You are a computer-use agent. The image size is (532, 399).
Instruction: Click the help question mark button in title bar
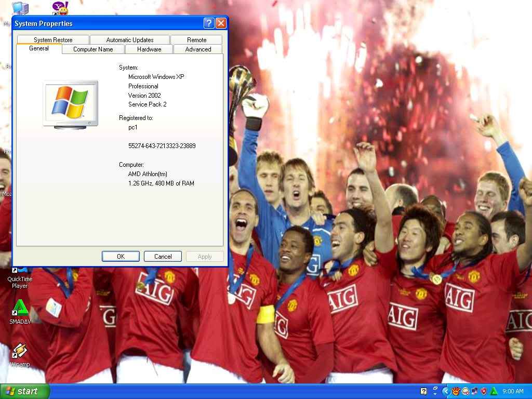pos(209,23)
